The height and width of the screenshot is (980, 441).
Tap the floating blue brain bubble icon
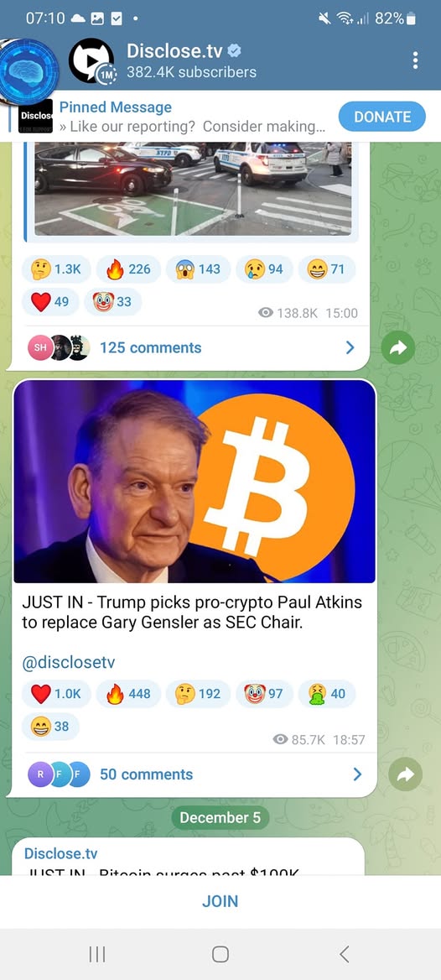tap(29, 72)
